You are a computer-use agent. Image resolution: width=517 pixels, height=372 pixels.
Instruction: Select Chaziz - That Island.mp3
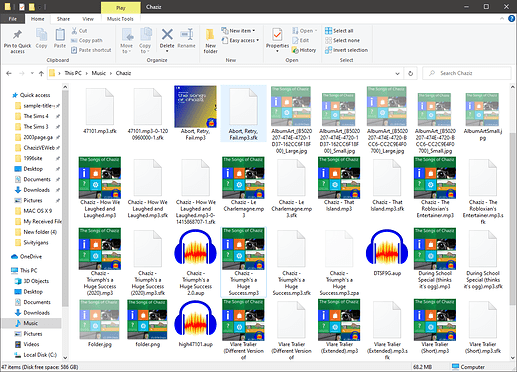click(339, 184)
